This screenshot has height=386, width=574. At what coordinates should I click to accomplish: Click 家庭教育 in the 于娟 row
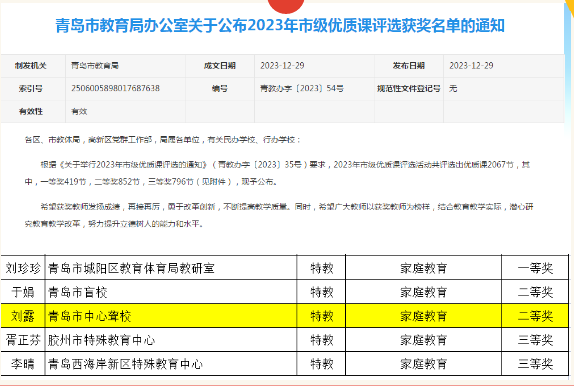(x=424, y=292)
